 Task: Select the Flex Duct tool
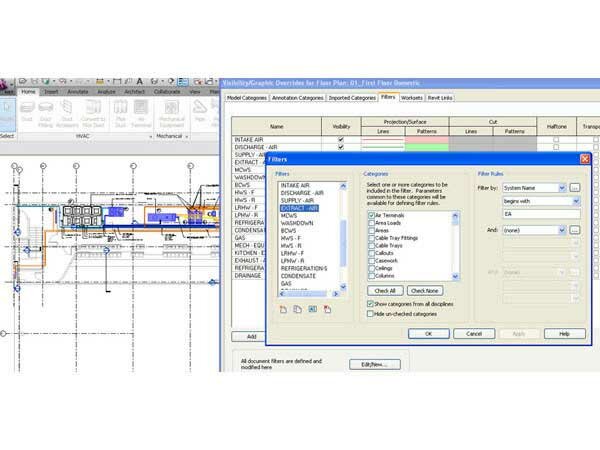[121, 114]
